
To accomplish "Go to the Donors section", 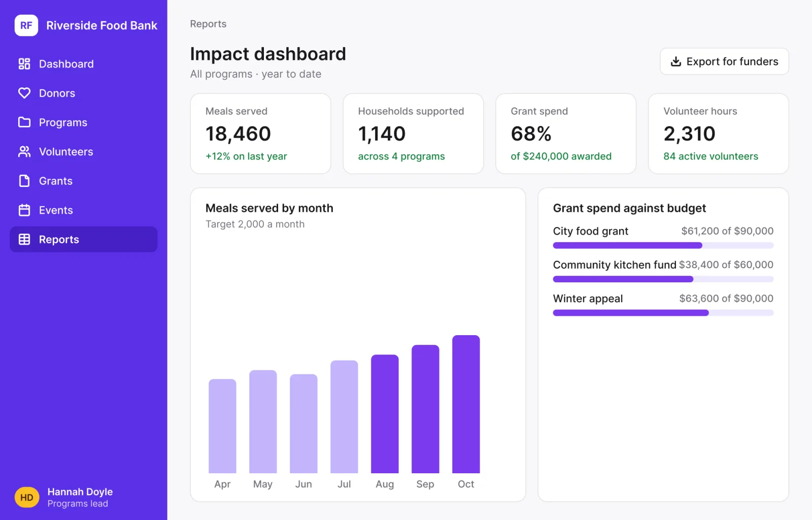I will 84,93.
